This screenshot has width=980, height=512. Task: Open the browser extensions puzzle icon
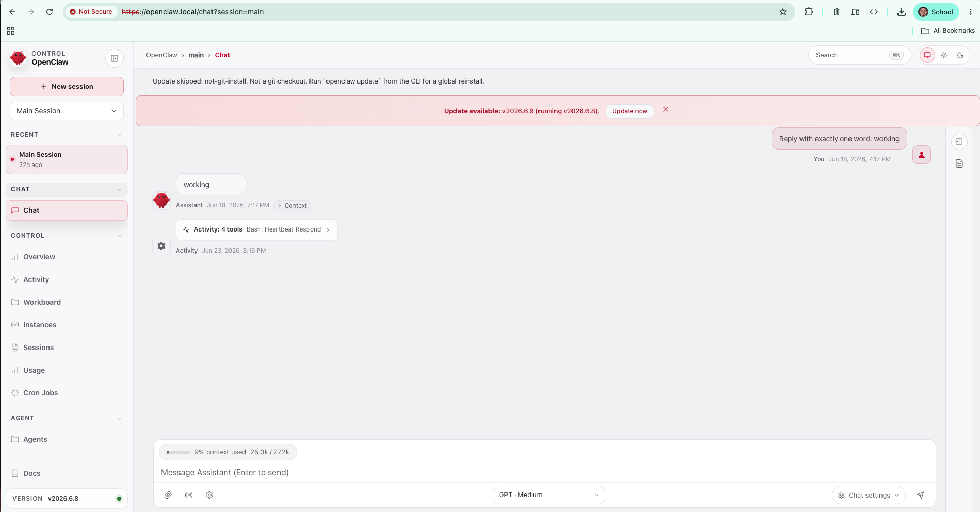[x=809, y=12]
